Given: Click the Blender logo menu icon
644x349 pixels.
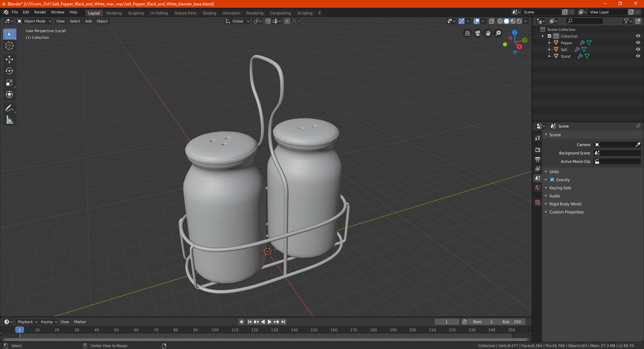Looking at the screenshot, I should coord(6,12).
